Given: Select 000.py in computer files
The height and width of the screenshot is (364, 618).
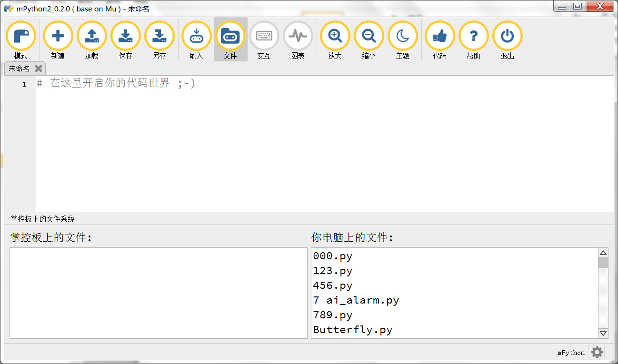Looking at the screenshot, I should click(333, 256).
